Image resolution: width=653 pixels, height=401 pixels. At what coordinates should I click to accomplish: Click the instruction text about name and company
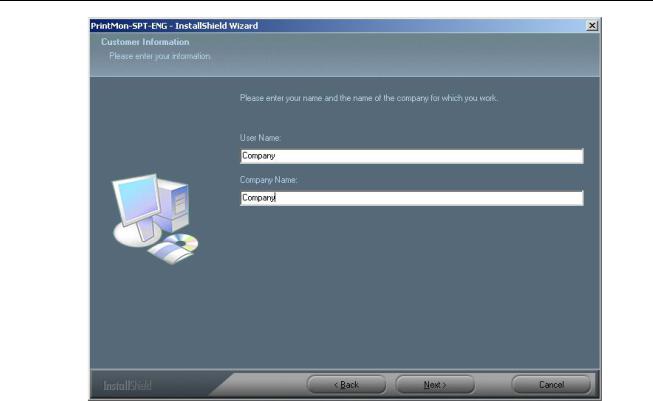click(x=369, y=98)
